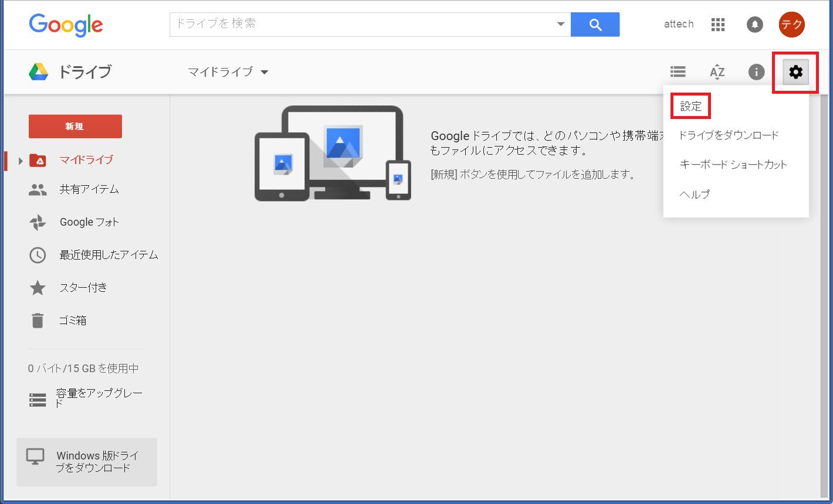Click the storage stack icon
This screenshot has height=504, width=833.
point(38,400)
